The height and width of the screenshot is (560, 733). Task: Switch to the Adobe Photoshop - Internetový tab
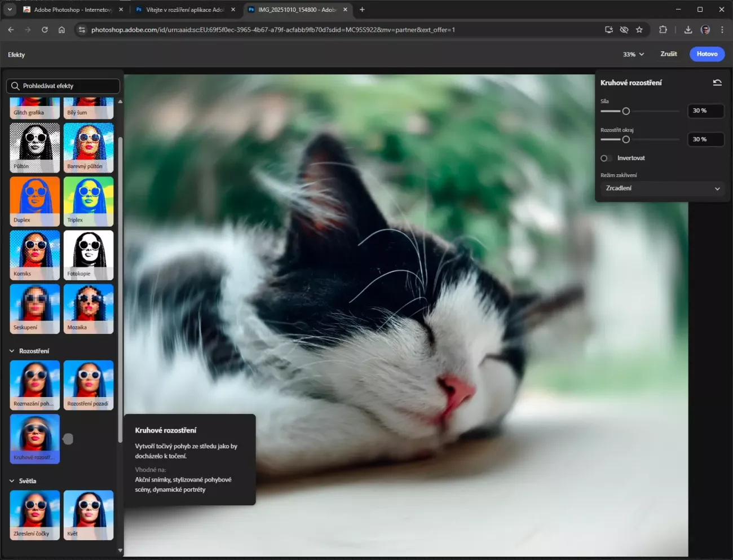click(x=72, y=10)
